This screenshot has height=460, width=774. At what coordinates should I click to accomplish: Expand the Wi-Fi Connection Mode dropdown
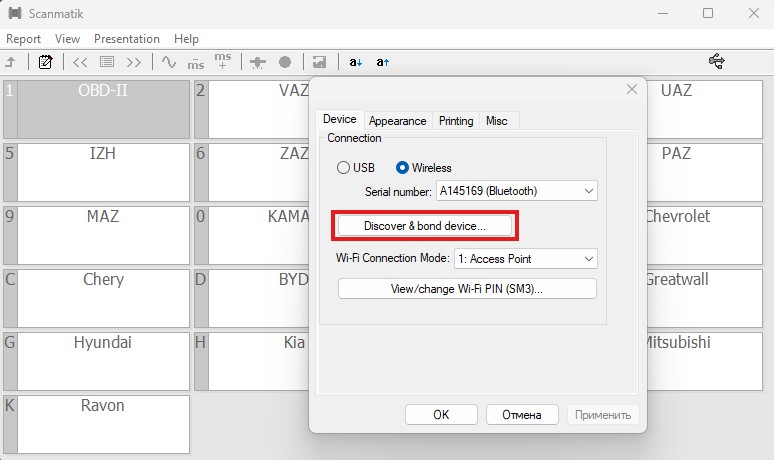524,259
